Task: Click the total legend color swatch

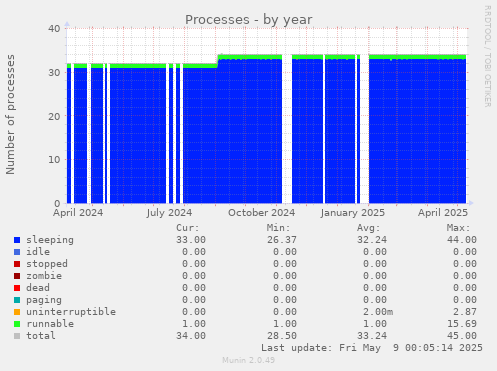Action: pos(17,336)
